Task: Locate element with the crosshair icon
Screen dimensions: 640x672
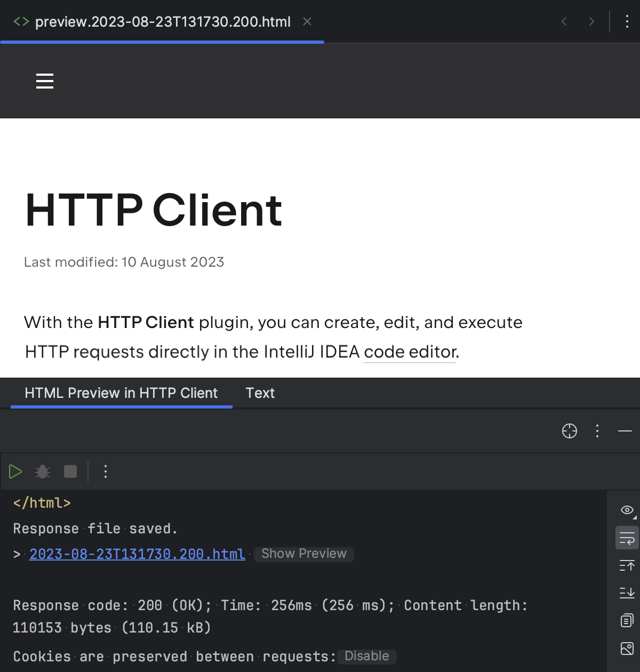Action: 569,431
